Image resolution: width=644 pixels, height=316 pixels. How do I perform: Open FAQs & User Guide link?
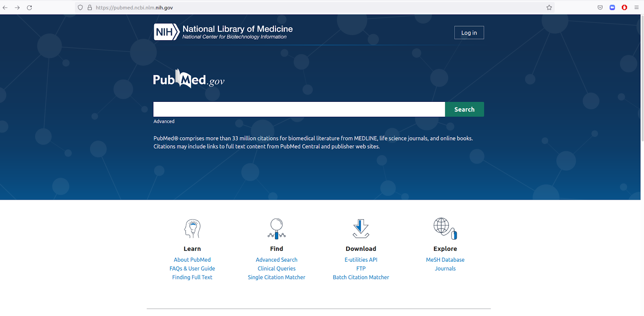tap(192, 268)
